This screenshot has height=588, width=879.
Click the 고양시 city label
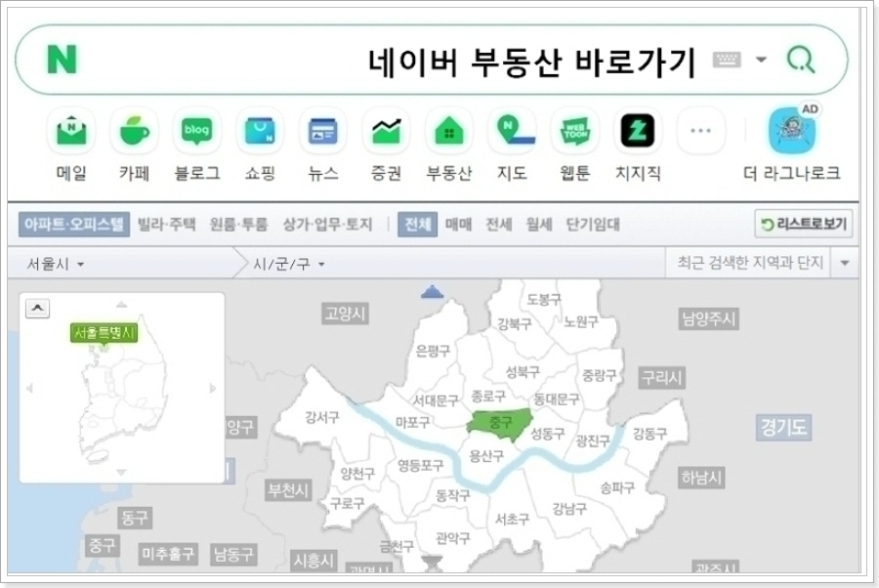point(346,314)
